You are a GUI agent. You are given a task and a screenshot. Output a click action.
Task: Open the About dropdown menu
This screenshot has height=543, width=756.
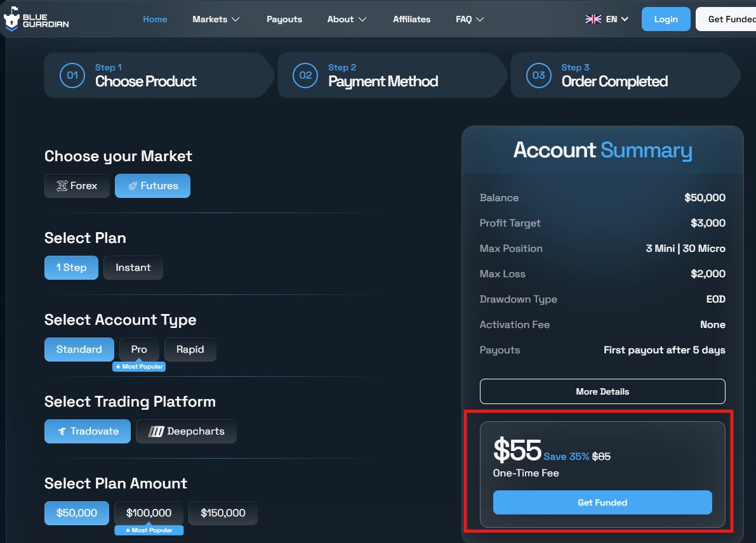347,19
